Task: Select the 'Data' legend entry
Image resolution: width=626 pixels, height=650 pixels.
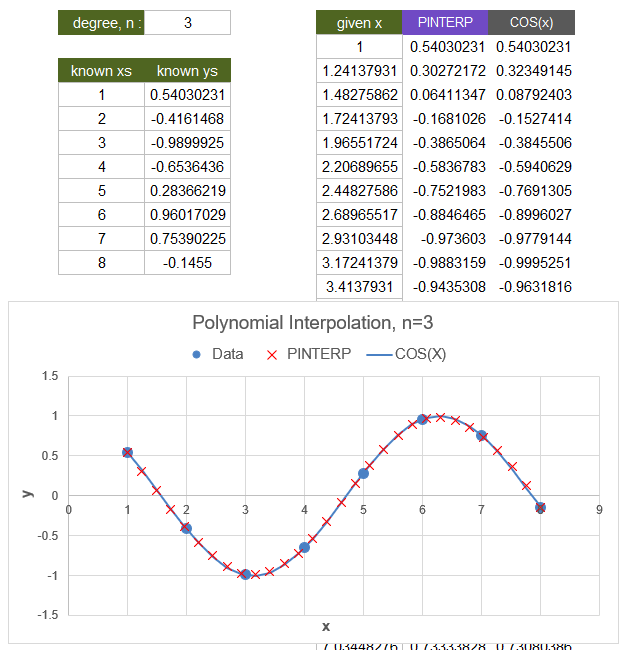Action: point(218,354)
